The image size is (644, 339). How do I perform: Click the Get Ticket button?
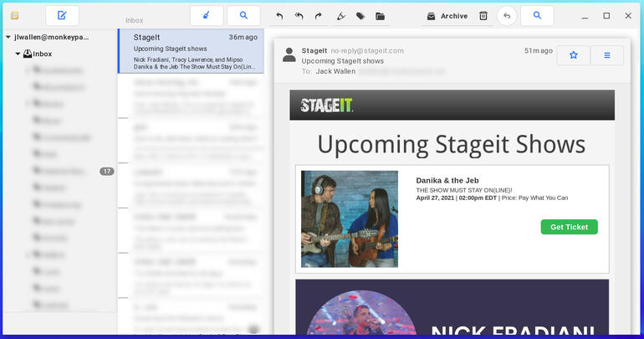coord(569,227)
